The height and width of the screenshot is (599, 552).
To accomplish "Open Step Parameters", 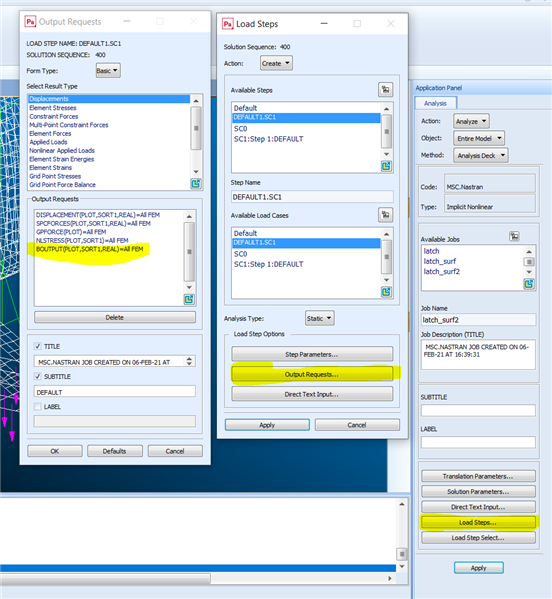I will [312, 354].
